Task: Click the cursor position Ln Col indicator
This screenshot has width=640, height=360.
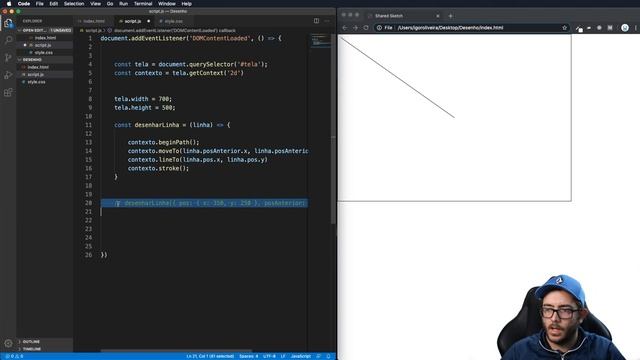Action: [210, 356]
